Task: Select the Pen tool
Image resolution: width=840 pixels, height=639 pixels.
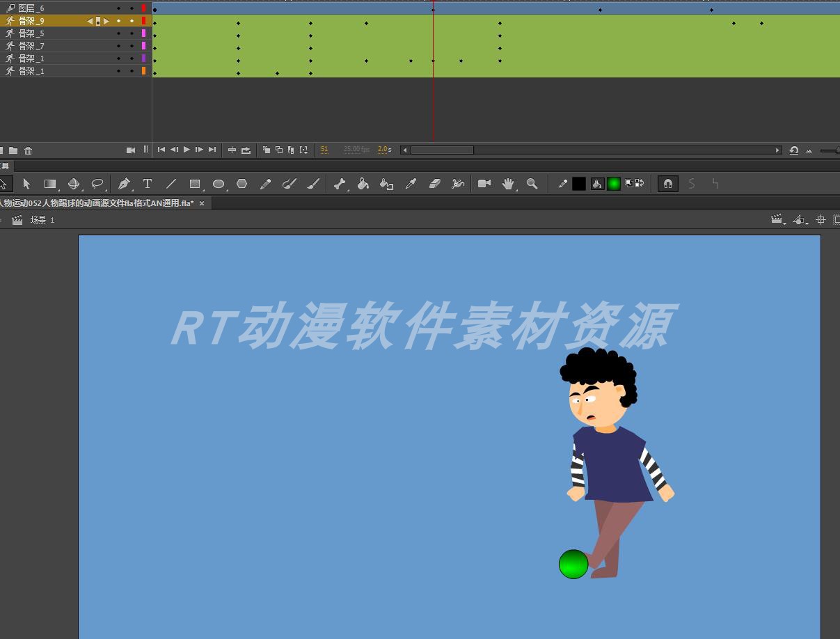Action: pyautogui.click(x=123, y=184)
